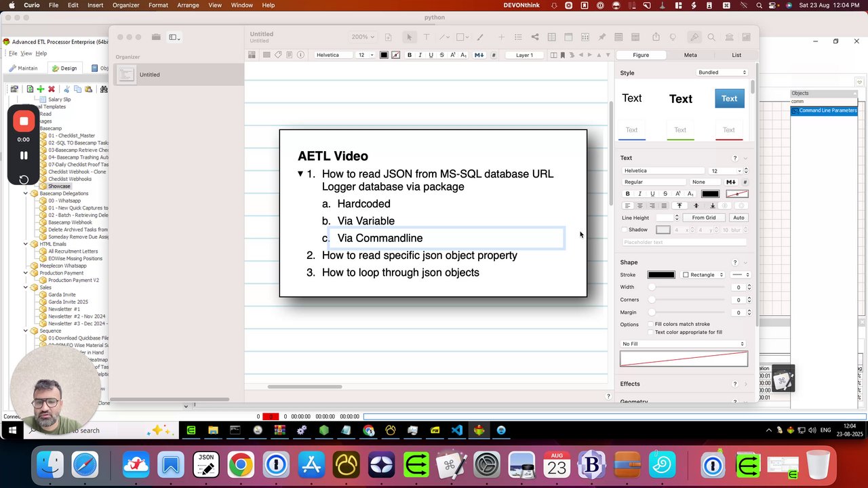
Task: Open the stroke line style dropdown
Action: (739, 274)
